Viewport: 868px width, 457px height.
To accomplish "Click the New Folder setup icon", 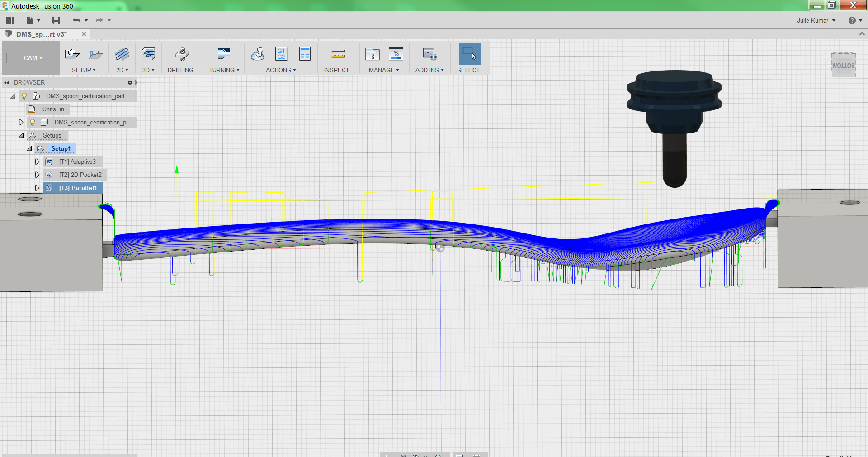I will 95,54.
